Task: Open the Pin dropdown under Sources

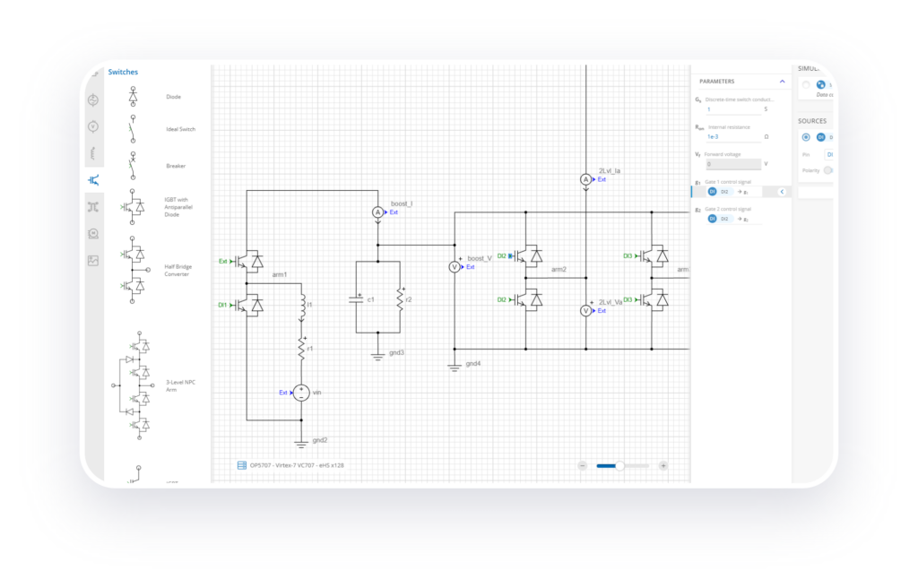Action: 828,154
